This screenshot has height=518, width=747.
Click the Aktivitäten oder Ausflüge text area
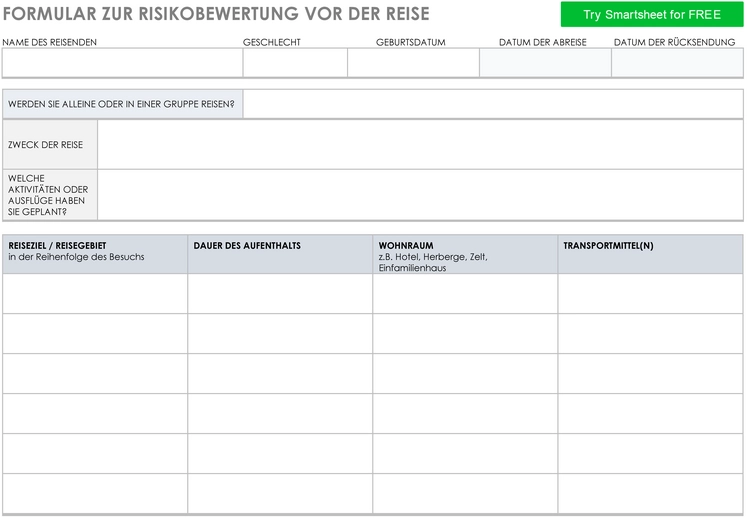(x=420, y=195)
